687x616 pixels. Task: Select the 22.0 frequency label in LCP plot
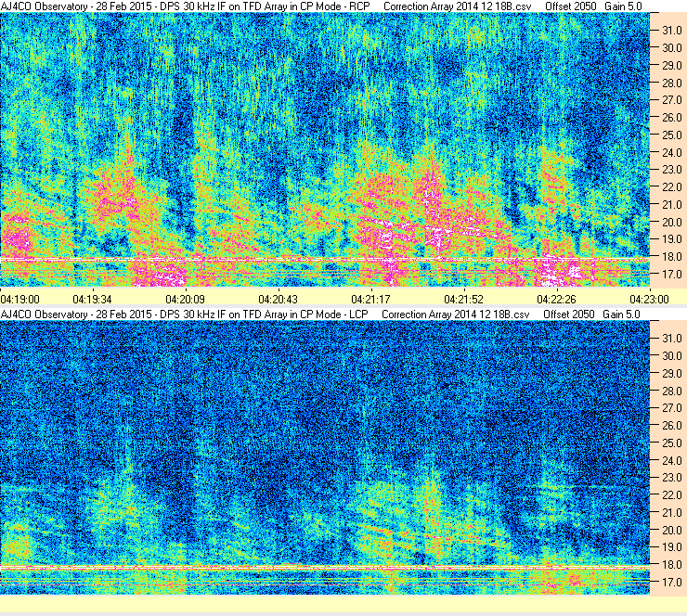tap(671, 494)
